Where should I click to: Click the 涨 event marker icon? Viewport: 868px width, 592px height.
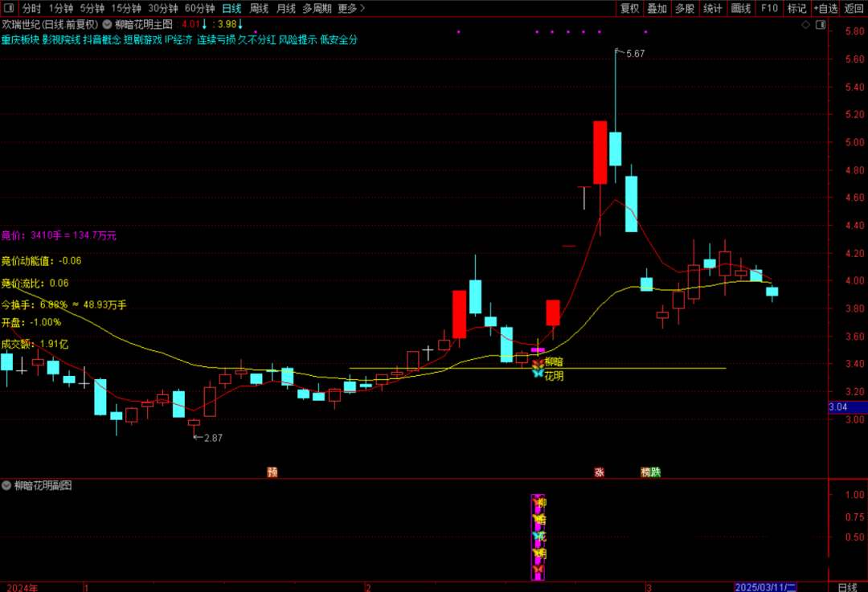click(599, 472)
